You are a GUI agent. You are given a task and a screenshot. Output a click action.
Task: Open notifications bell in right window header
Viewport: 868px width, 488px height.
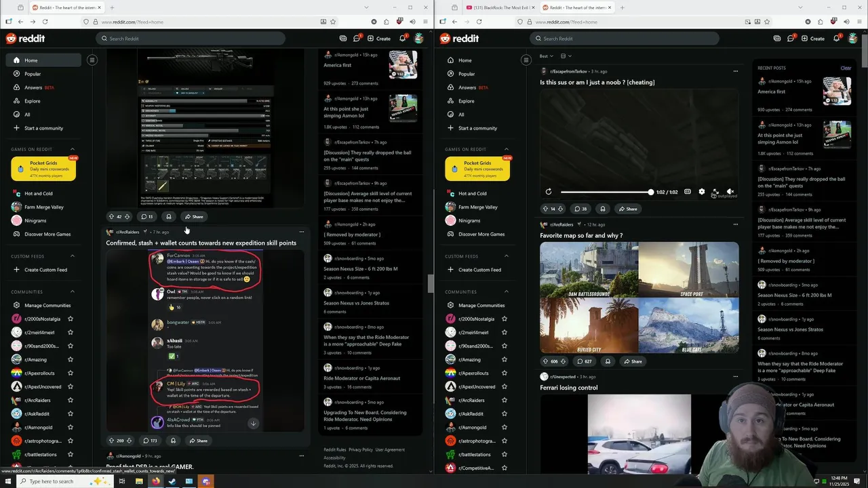[837, 39]
